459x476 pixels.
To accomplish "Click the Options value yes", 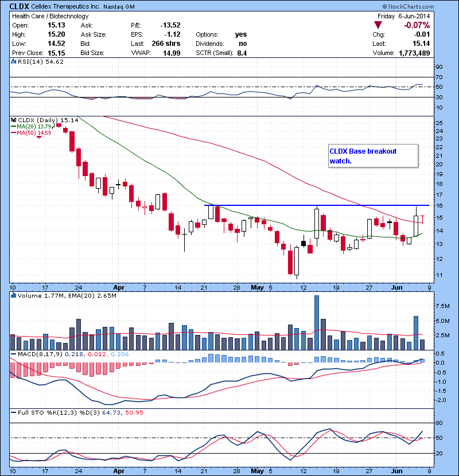I will tap(241, 34).
